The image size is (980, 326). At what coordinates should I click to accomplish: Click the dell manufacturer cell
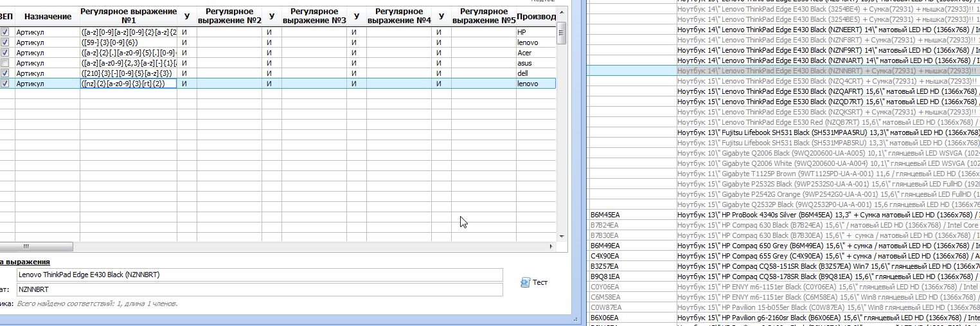(x=536, y=73)
